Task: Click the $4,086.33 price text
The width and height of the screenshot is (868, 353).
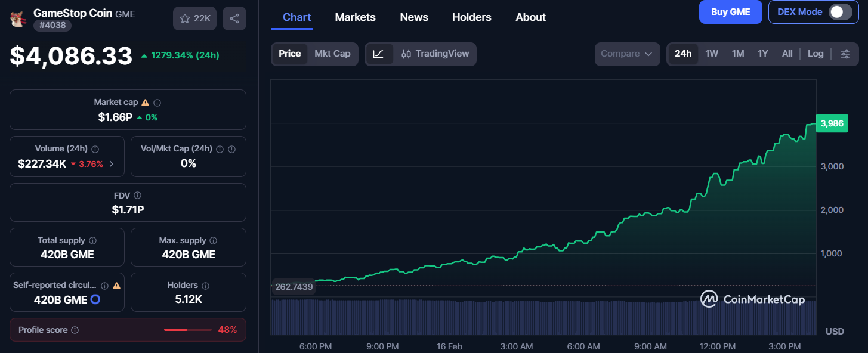Action: click(x=71, y=56)
